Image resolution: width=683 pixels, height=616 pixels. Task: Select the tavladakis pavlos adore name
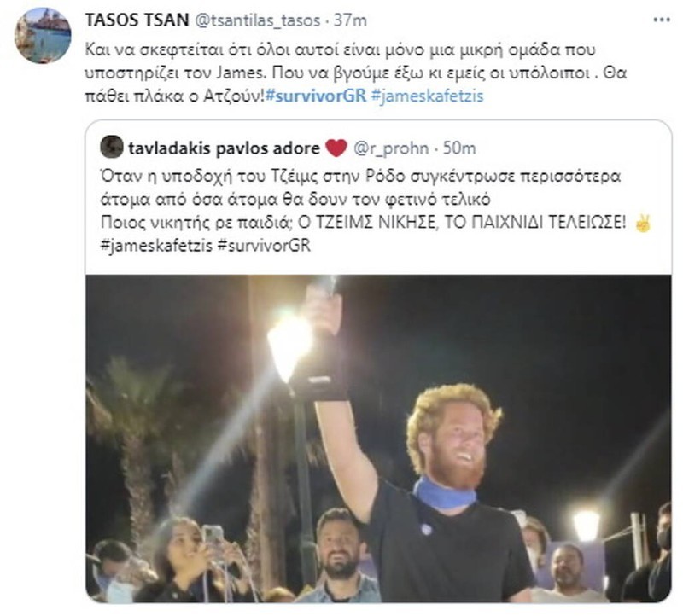pos(224,148)
